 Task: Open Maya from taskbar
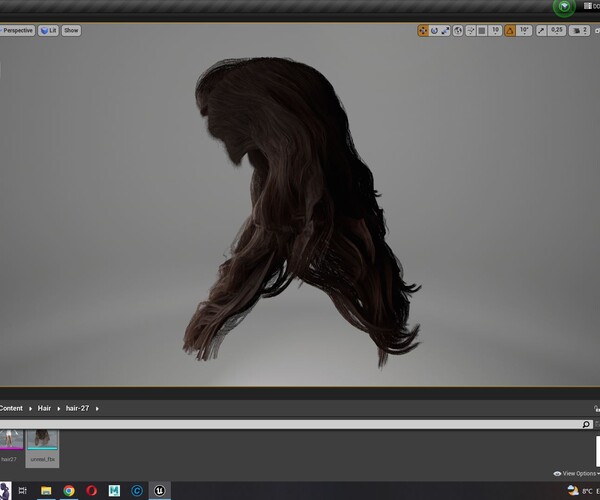pos(114,490)
